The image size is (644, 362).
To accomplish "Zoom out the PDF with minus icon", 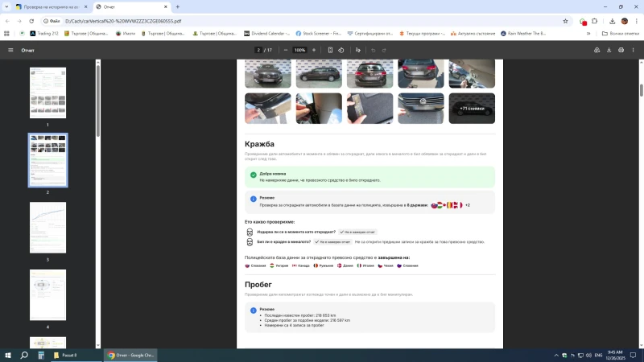I will [286, 50].
